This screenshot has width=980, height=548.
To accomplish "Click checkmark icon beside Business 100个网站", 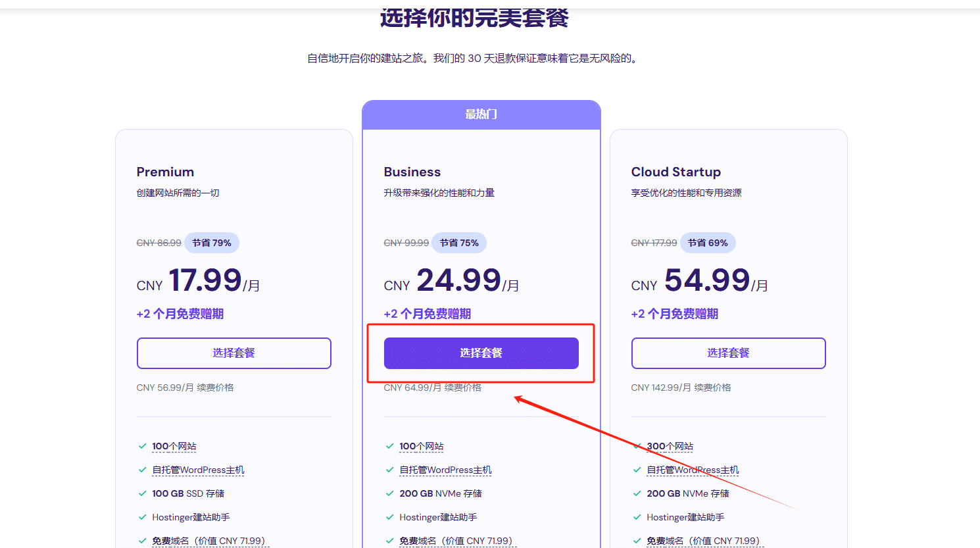I will pyautogui.click(x=389, y=446).
